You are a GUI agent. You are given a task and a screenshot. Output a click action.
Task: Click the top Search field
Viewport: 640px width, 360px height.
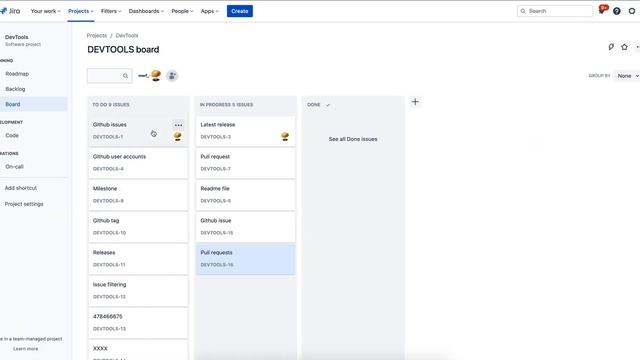pyautogui.click(x=555, y=11)
